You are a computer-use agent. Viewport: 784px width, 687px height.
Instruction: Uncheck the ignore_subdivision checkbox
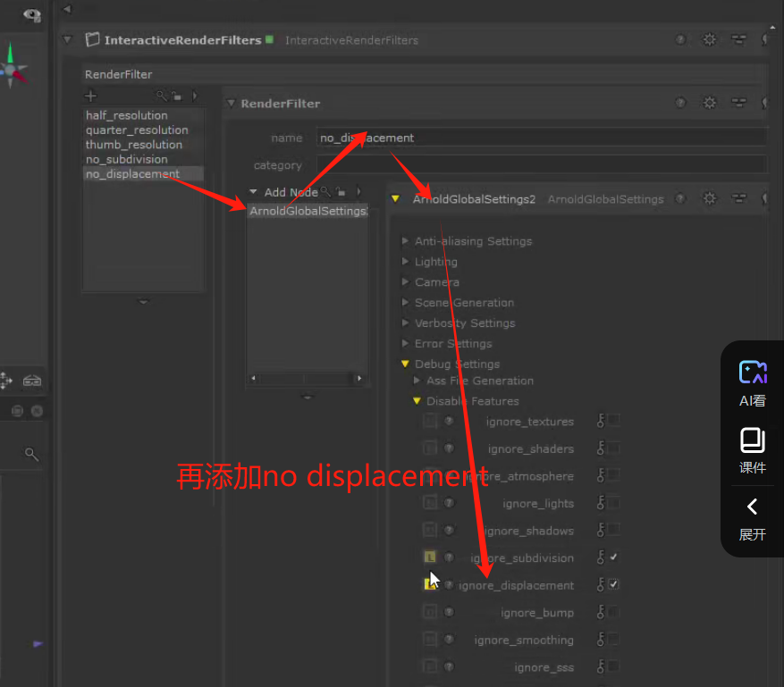point(614,557)
